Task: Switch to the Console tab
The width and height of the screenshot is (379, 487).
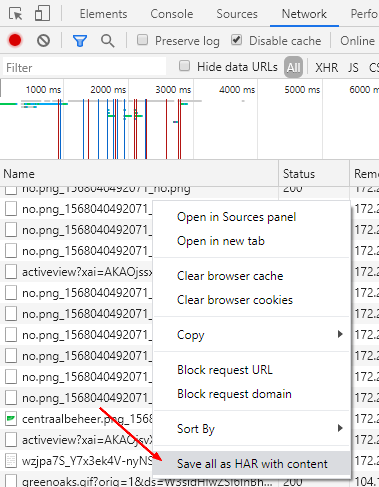Action: 171,14
